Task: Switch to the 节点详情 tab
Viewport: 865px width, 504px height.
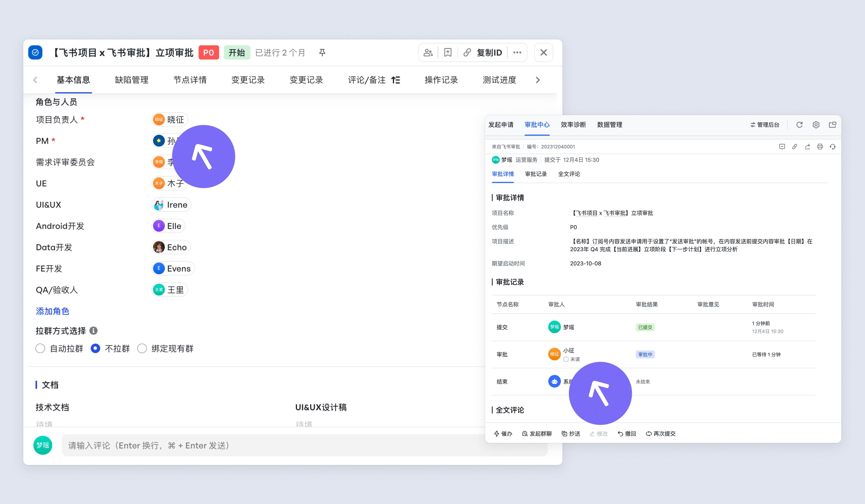Action: coord(190,80)
